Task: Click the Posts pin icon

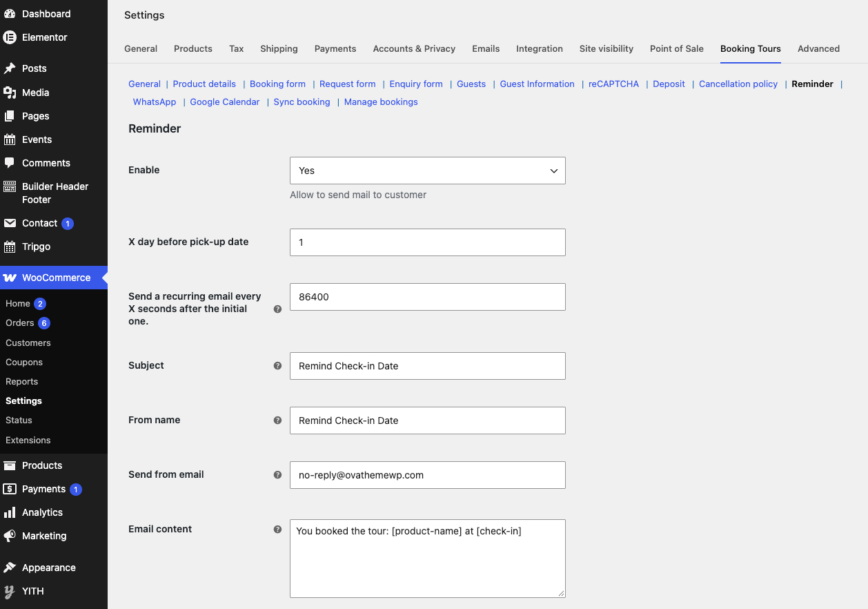Action: [10, 68]
